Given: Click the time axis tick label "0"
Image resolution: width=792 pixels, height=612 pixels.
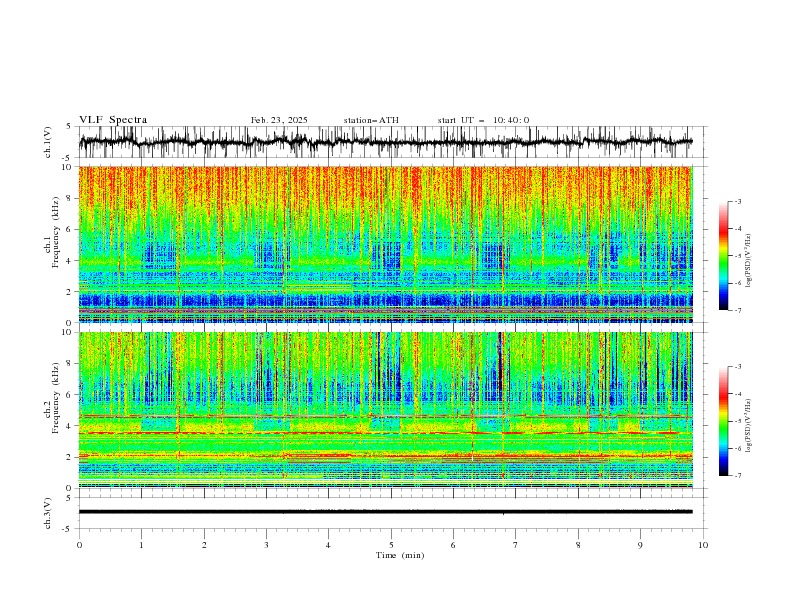Looking at the screenshot, I should (79, 545).
